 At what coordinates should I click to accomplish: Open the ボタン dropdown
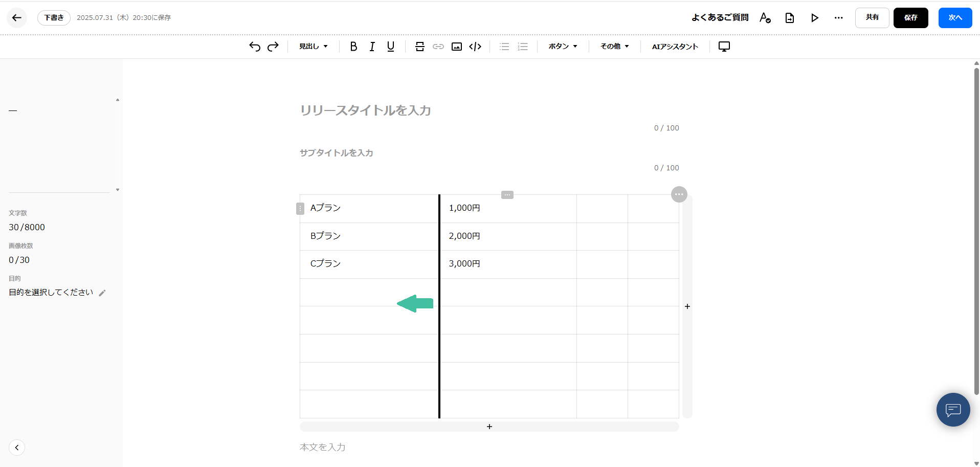562,46
